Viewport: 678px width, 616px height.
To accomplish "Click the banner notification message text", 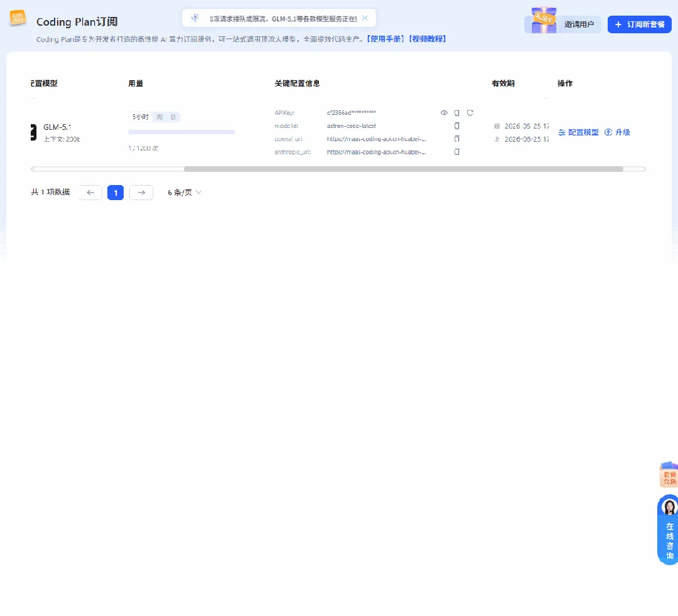I will coord(283,19).
